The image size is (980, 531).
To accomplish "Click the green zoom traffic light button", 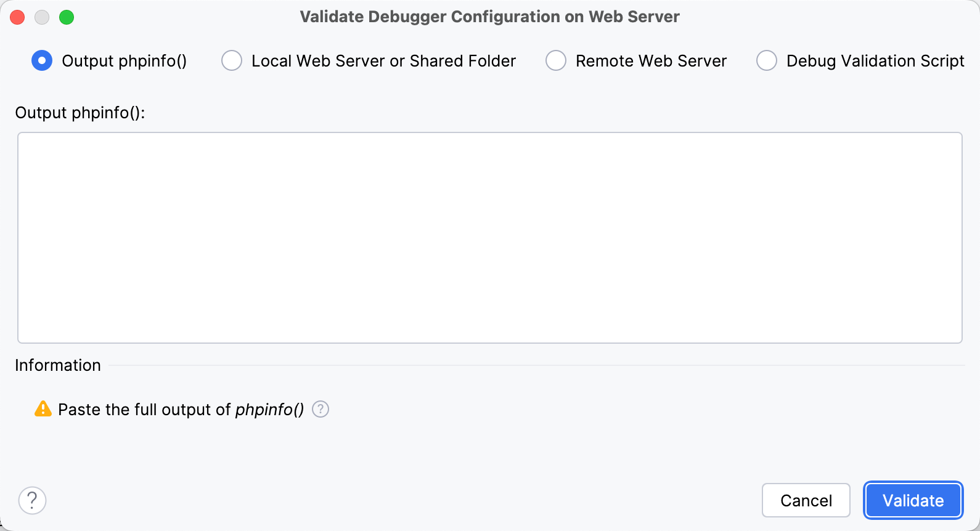I will pyautogui.click(x=67, y=17).
